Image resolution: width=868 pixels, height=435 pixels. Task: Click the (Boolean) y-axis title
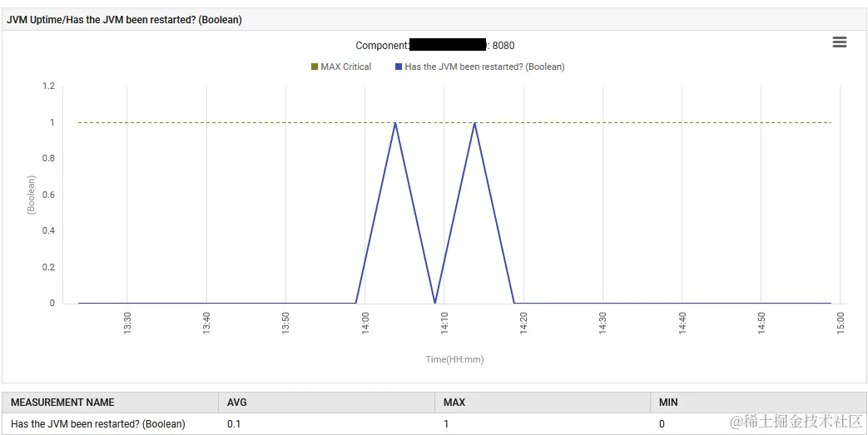(x=32, y=195)
